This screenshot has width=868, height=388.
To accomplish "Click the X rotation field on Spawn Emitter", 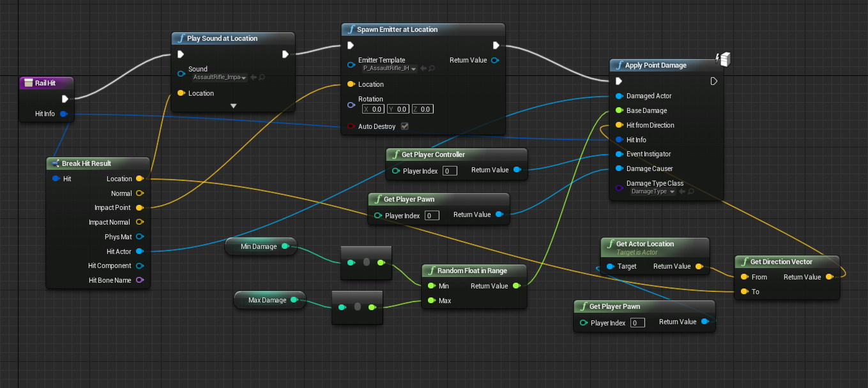I will 372,108.
